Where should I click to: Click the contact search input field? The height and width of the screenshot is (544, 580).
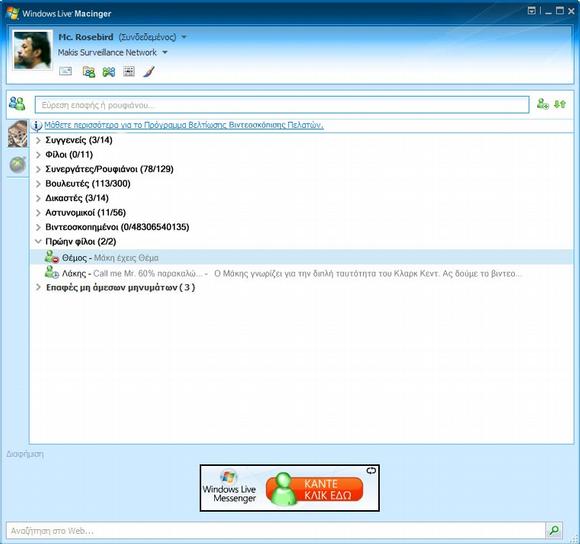point(282,105)
